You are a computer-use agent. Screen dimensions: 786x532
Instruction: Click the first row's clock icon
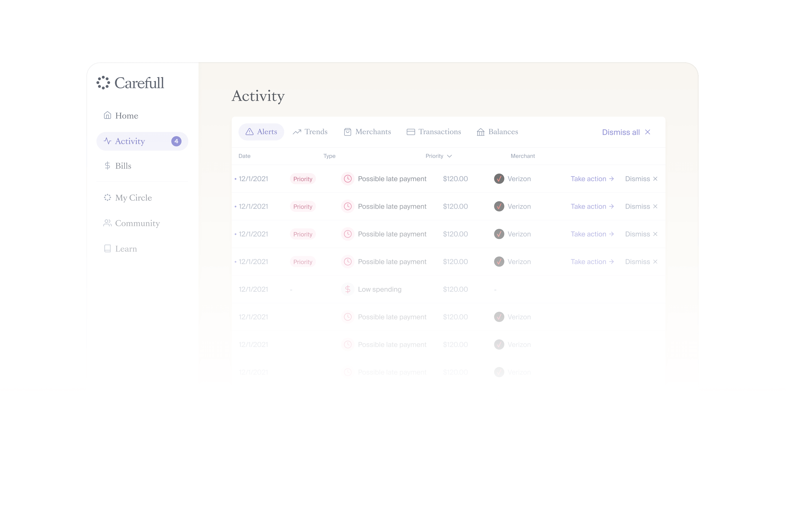(x=347, y=179)
